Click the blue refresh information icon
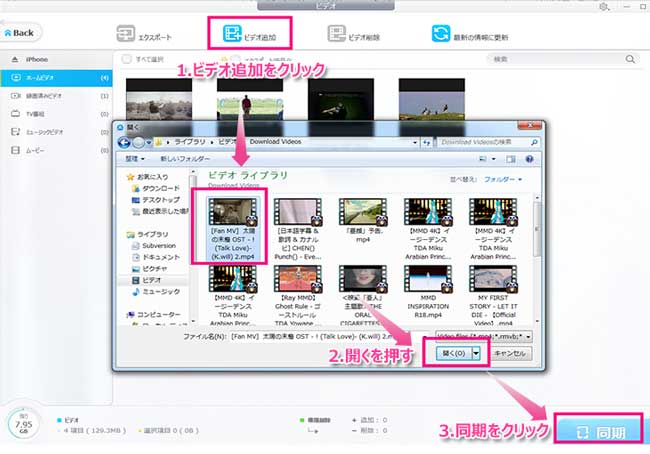Image resolution: width=650 pixels, height=454 pixels. click(x=441, y=34)
